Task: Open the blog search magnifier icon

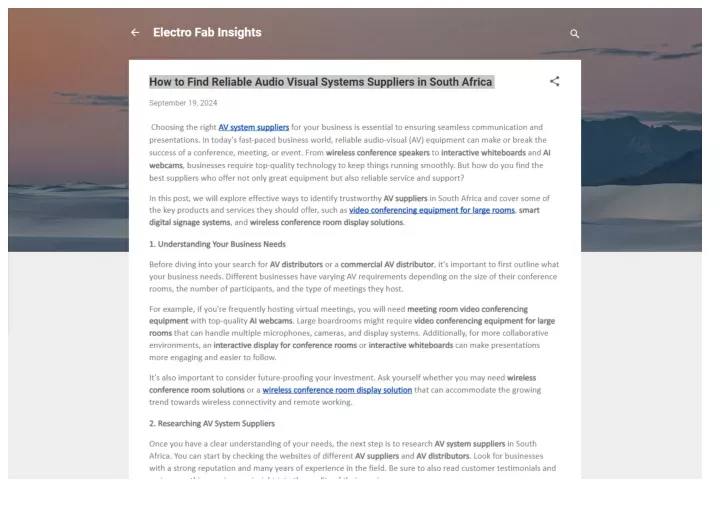Action: pyautogui.click(x=574, y=34)
